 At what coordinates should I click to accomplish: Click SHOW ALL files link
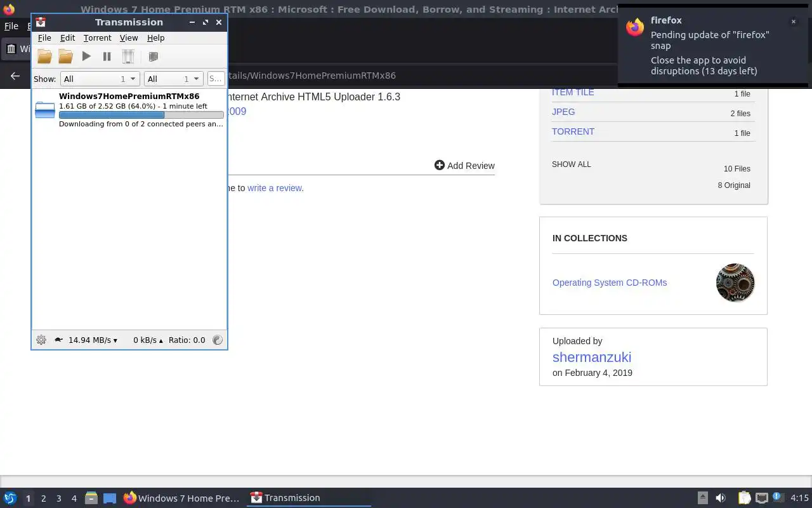click(x=571, y=164)
